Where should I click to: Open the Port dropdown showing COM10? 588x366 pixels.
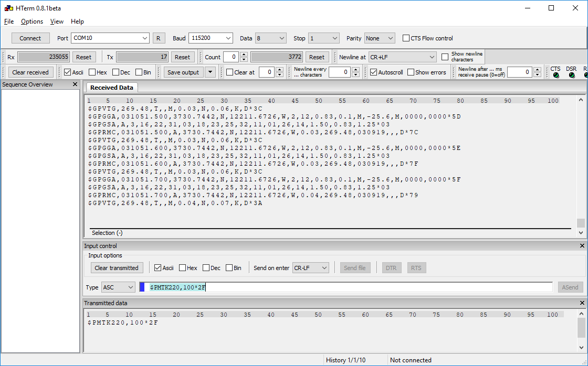click(110, 38)
